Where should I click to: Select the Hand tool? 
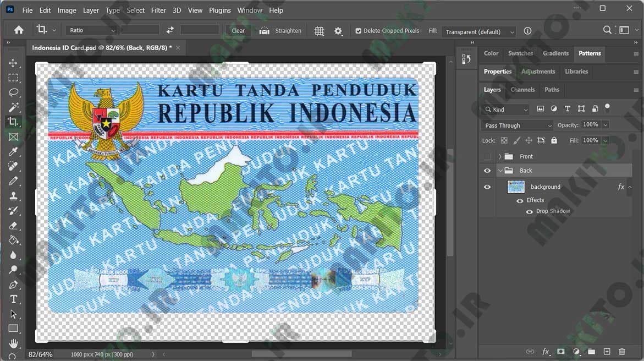tap(13, 343)
